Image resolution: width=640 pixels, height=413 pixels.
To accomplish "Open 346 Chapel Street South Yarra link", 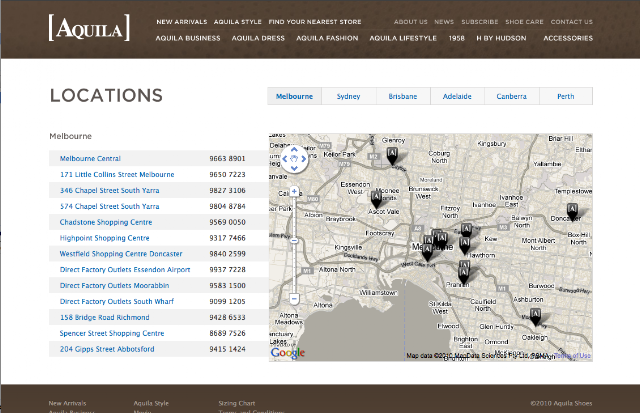I will (109, 190).
